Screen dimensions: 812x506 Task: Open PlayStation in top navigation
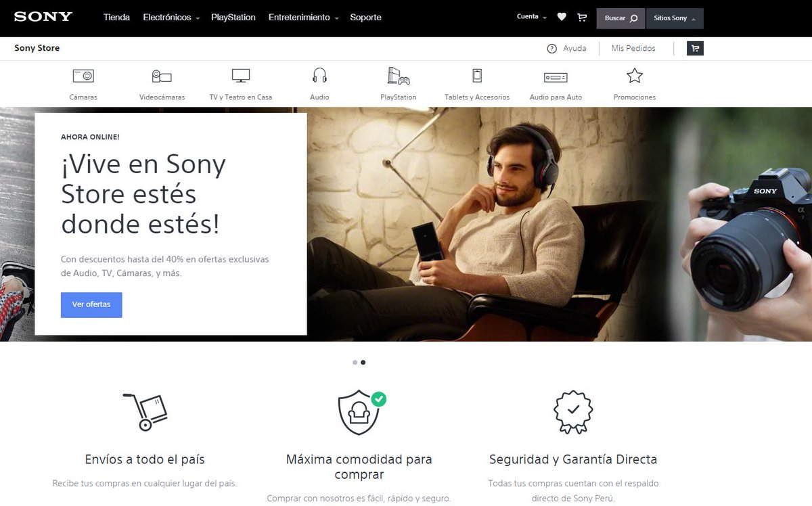(233, 18)
